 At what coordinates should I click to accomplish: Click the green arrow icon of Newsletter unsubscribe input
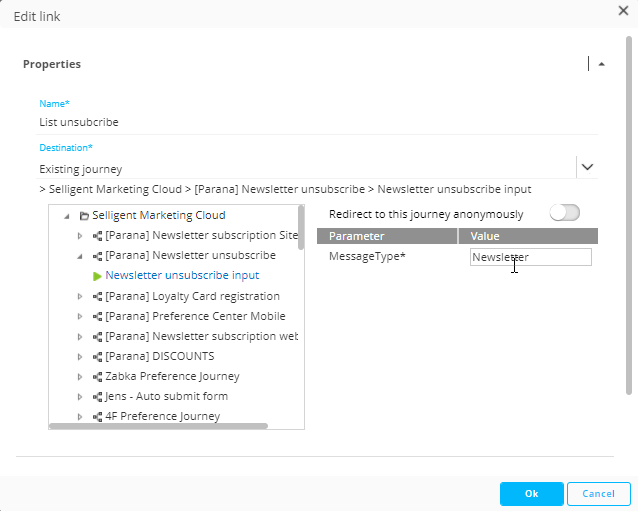[97, 276]
